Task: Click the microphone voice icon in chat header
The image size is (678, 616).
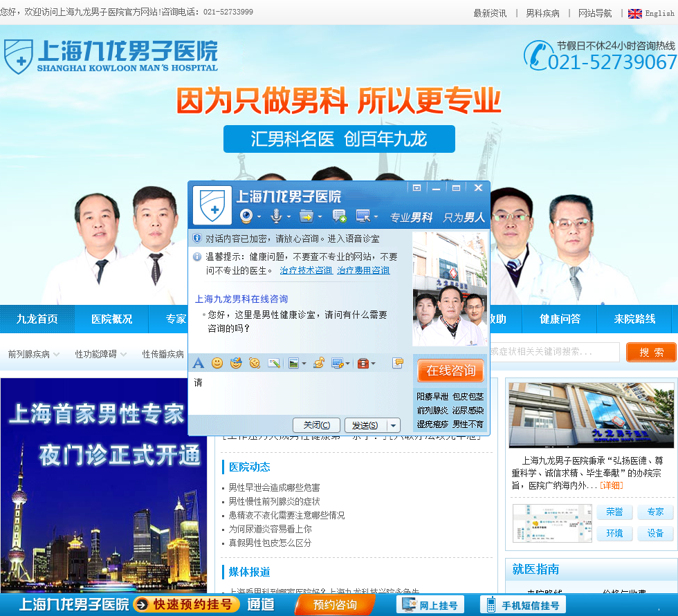Action: (x=276, y=216)
